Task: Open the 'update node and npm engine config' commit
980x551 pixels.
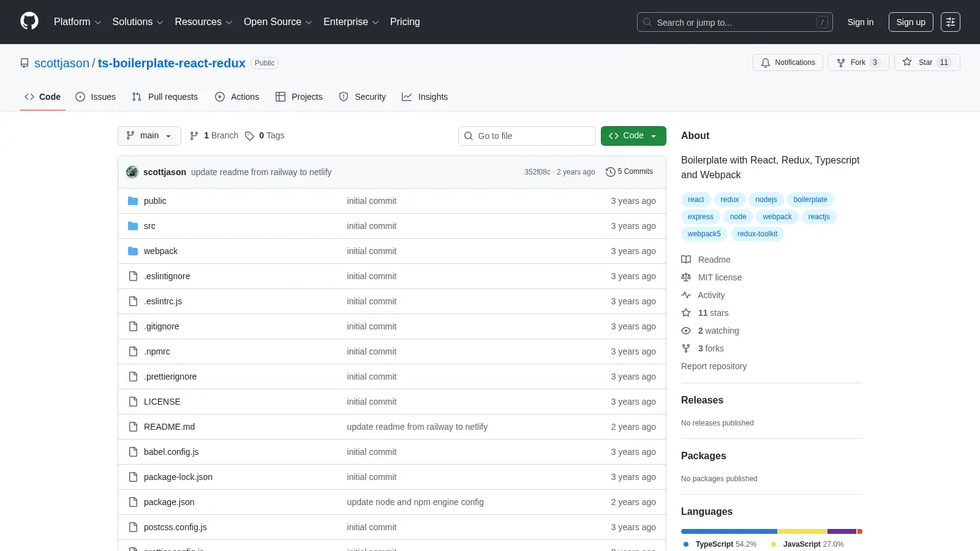Action: click(x=415, y=502)
